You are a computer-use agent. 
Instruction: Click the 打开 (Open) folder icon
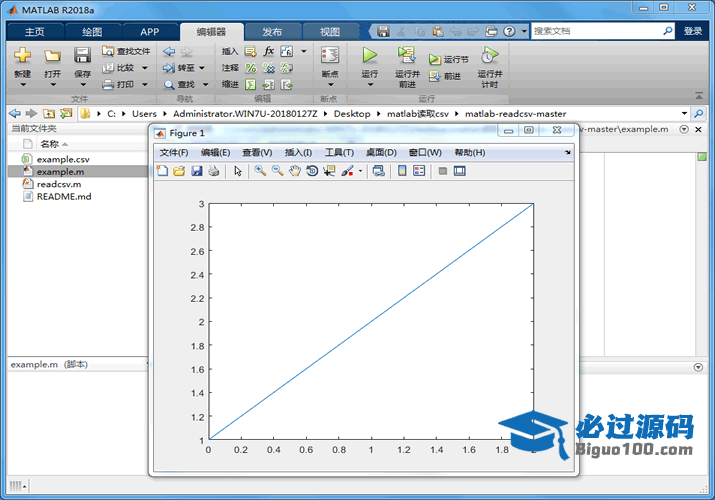point(52,56)
